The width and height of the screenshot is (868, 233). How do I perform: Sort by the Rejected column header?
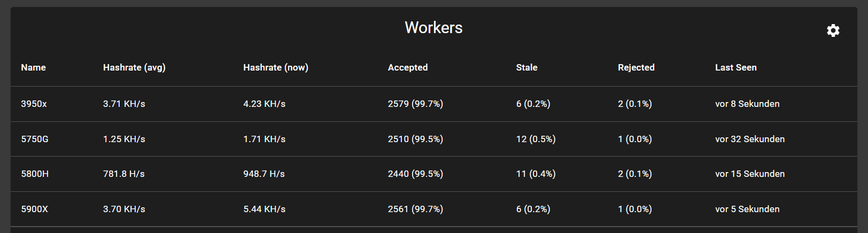(636, 67)
